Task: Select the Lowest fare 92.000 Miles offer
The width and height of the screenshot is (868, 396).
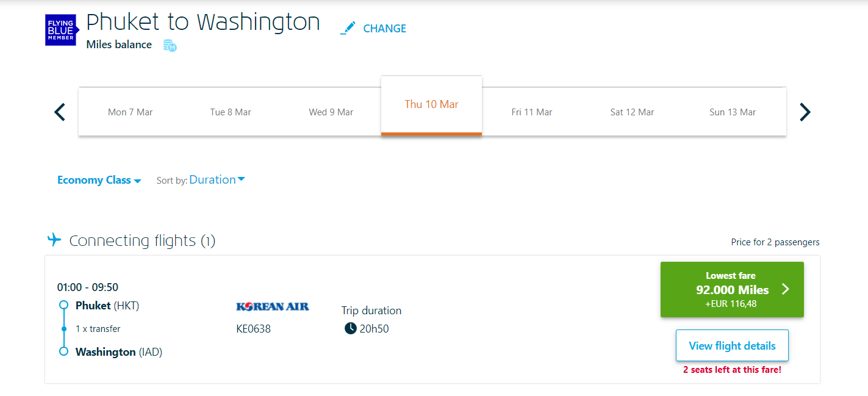Action: click(731, 289)
